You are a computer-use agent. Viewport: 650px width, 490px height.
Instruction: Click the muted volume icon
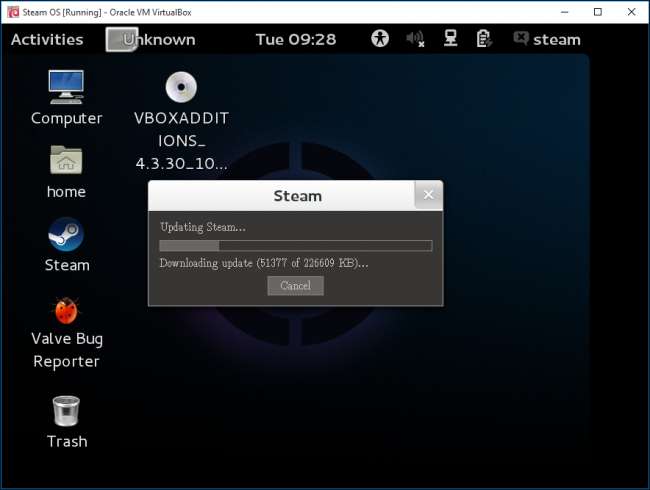(415, 39)
